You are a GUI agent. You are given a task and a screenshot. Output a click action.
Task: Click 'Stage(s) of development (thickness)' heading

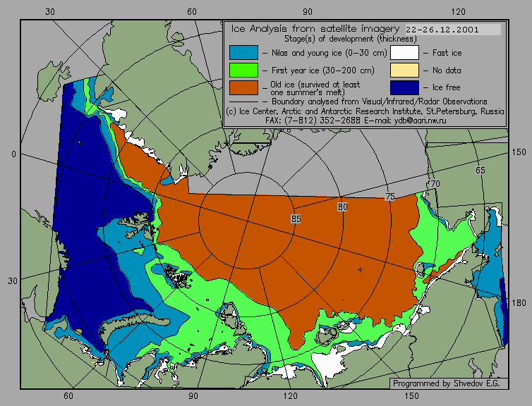coord(351,39)
